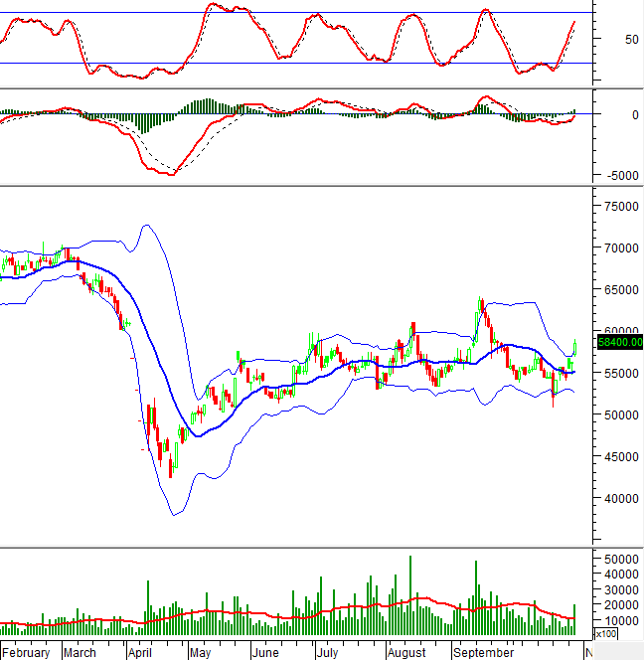This screenshot has width=644, height=660.
Task: Select the upper Bollinger band peak in April
Action: pyautogui.click(x=146, y=226)
